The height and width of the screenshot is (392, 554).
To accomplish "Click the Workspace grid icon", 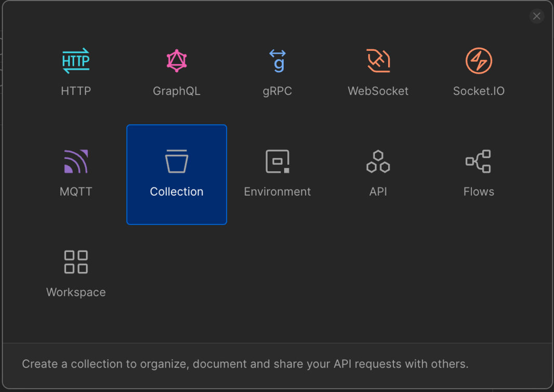I will [x=76, y=262].
